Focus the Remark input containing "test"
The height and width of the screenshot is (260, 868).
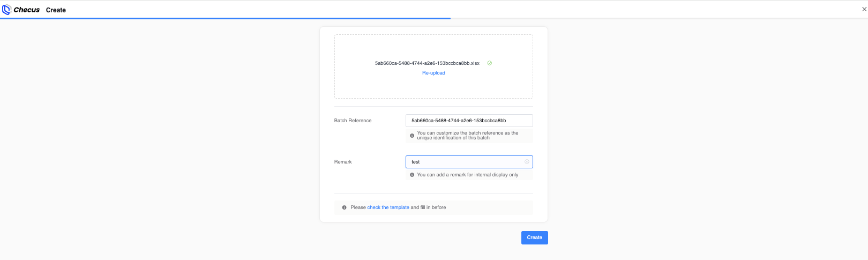pos(469,162)
